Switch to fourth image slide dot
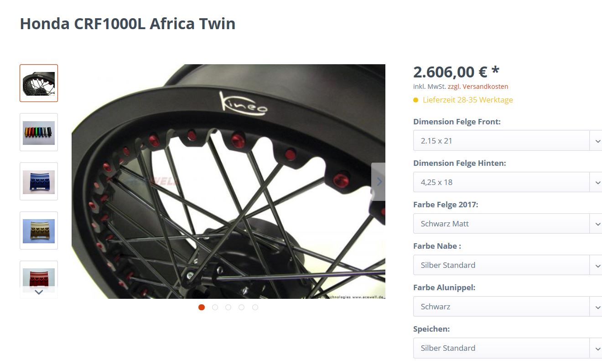This screenshot has width=602, height=364. pyautogui.click(x=242, y=308)
